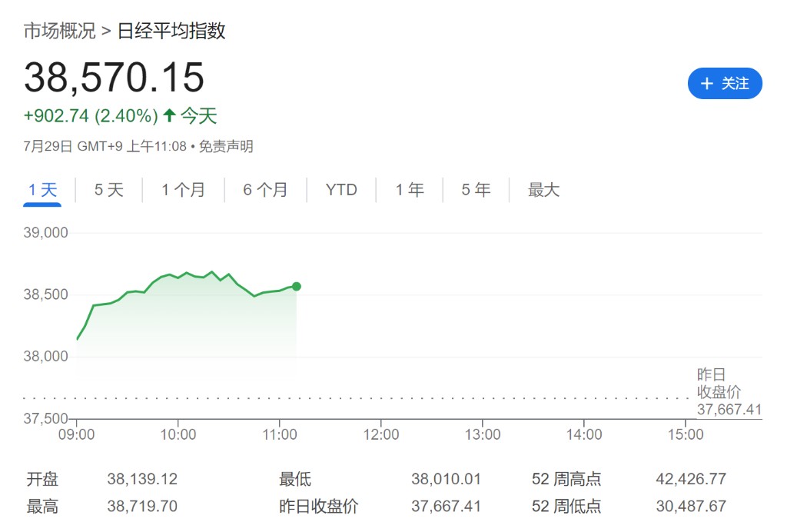Select the 1 个月 range tab
787x532 pixels.
(x=183, y=190)
